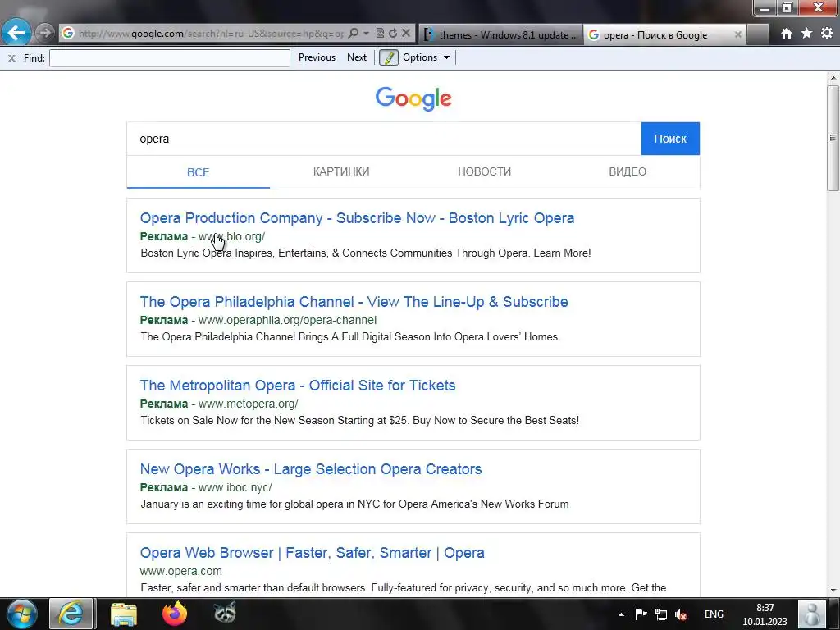The height and width of the screenshot is (630, 840).
Task: Open Favorites with the star icon
Action: pyautogui.click(x=807, y=33)
